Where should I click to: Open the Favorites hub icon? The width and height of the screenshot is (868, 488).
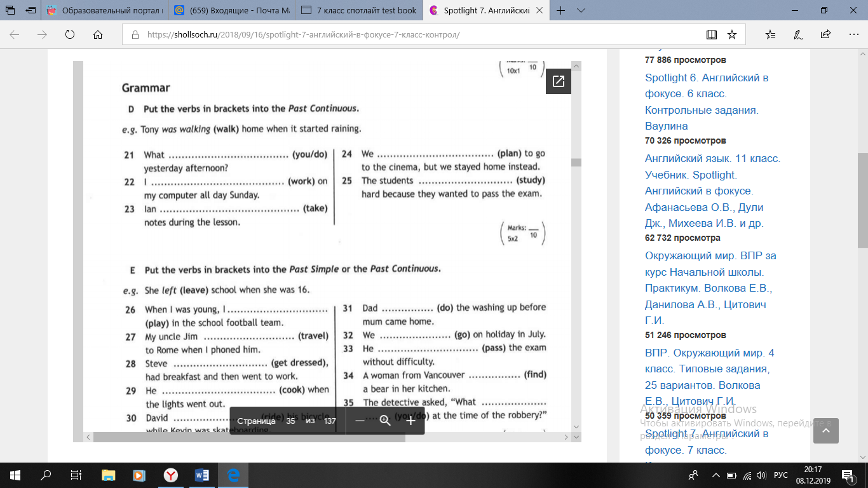(x=770, y=35)
